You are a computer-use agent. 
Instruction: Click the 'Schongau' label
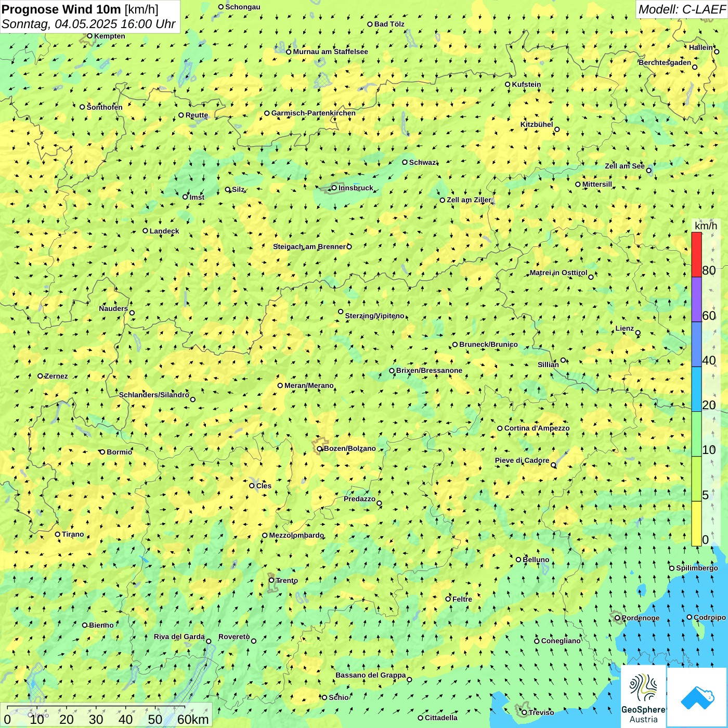coord(242,7)
